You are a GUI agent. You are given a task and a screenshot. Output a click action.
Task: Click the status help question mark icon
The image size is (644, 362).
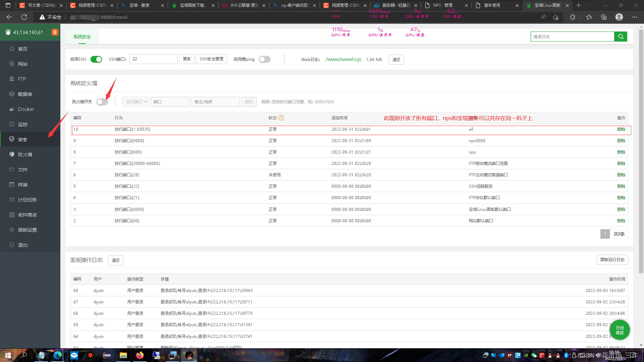(281, 118)
